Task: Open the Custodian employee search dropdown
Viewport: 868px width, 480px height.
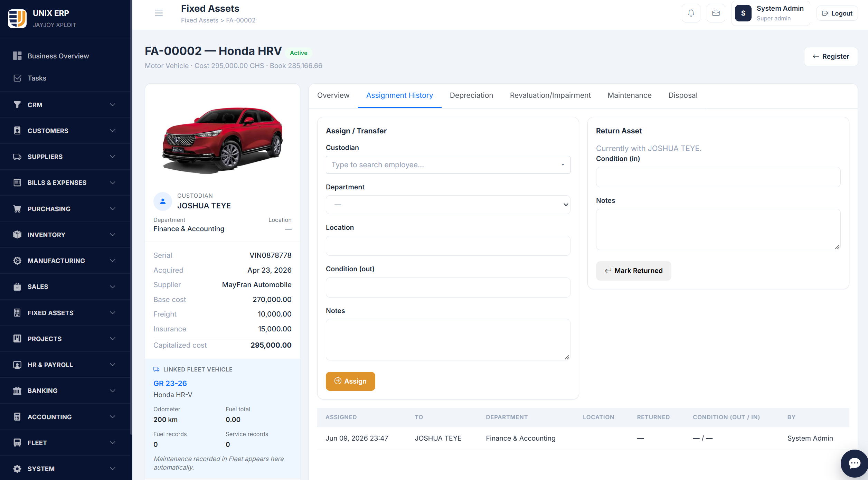Action: 448,165
